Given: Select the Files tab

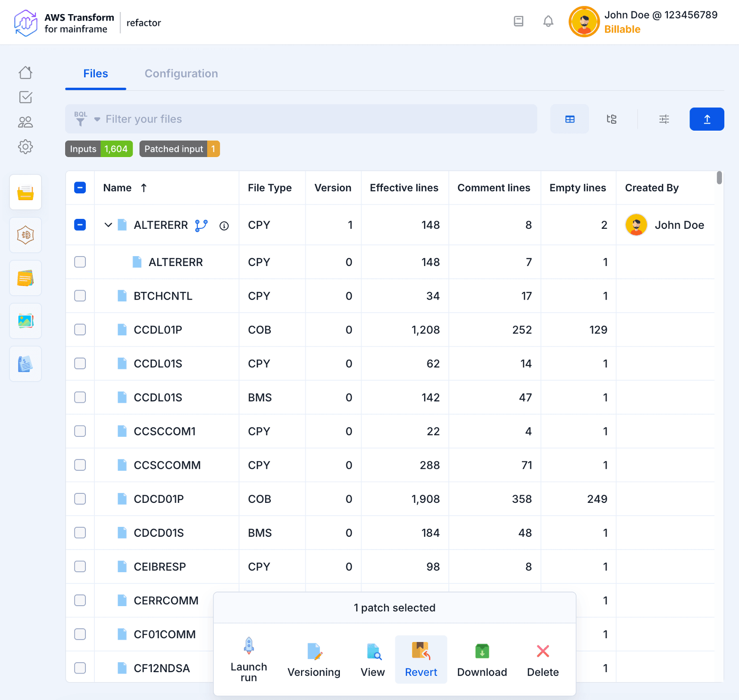Looking at the screenshot, I should 95,74.
